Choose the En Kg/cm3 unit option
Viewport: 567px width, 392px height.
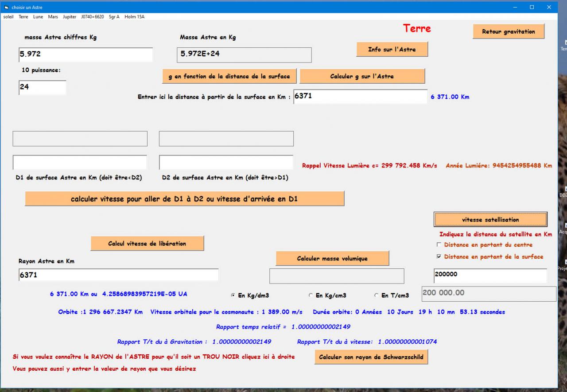[311, 295]
